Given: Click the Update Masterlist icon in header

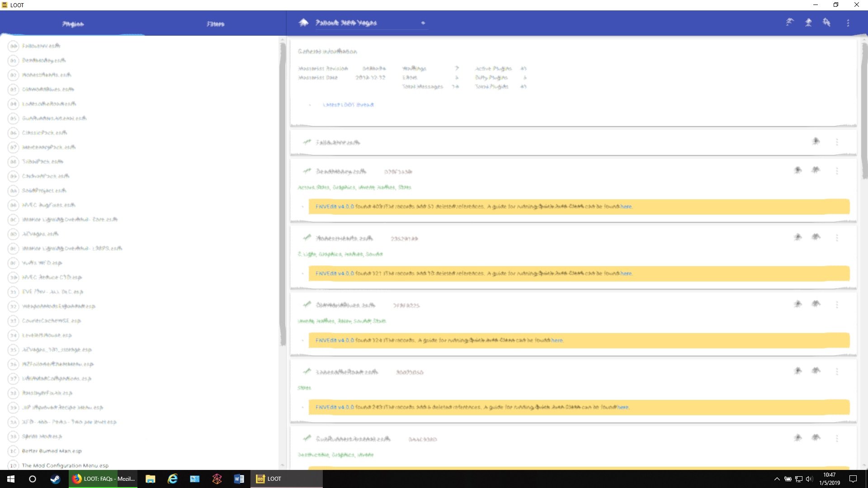Looking at the screenshot, I should coord(808,22).
